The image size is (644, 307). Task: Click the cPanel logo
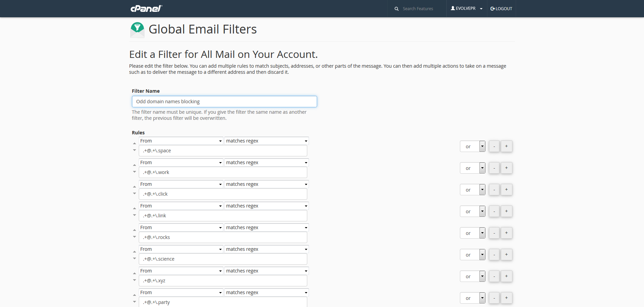tap(147, 8)
